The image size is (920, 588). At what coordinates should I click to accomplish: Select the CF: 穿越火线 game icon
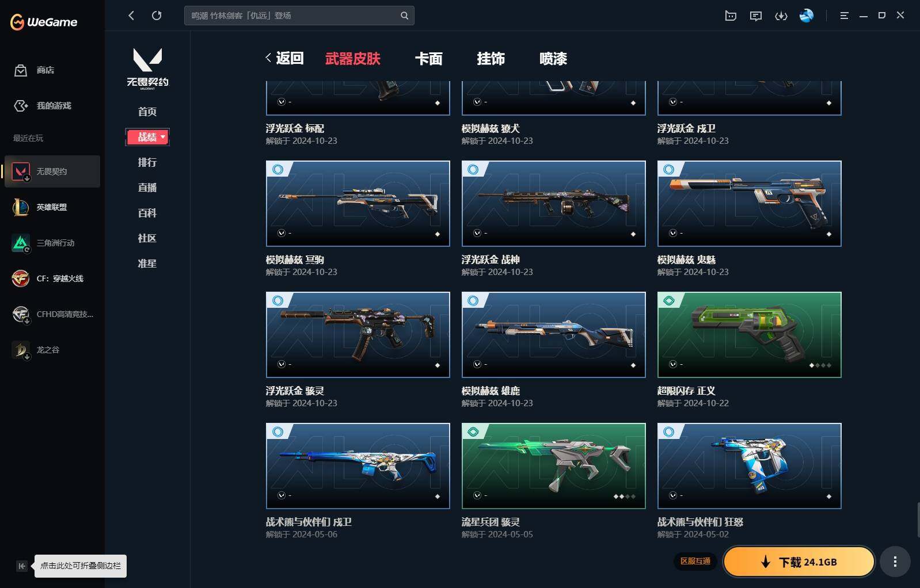(21, 278)
